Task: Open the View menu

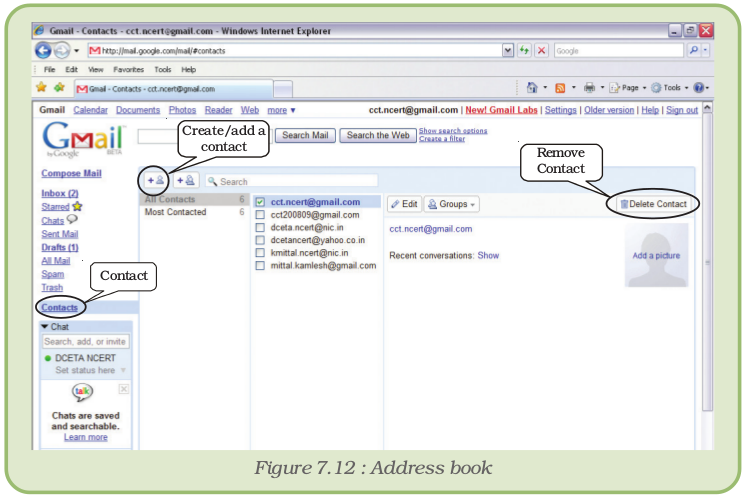Action: tap(96, 70)
